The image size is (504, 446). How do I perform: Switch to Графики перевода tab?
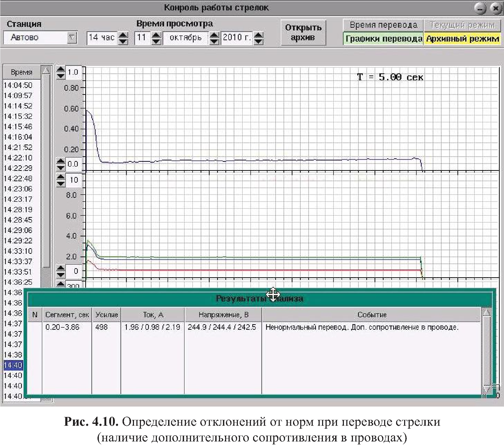click(x=383, y=39)
